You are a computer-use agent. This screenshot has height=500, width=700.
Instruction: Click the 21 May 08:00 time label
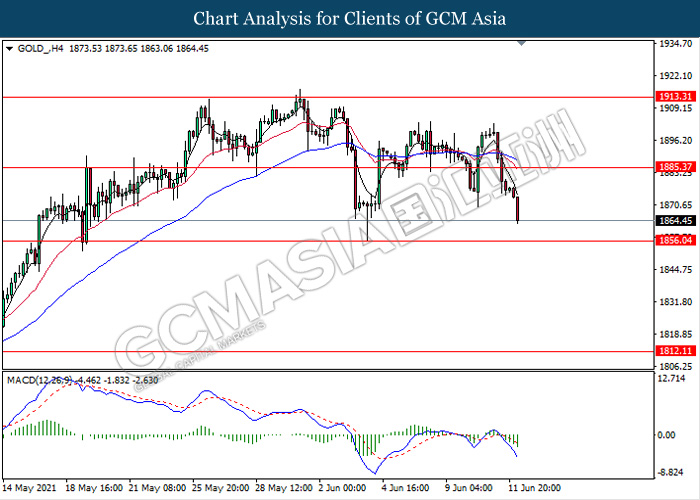tap(158, 488)
